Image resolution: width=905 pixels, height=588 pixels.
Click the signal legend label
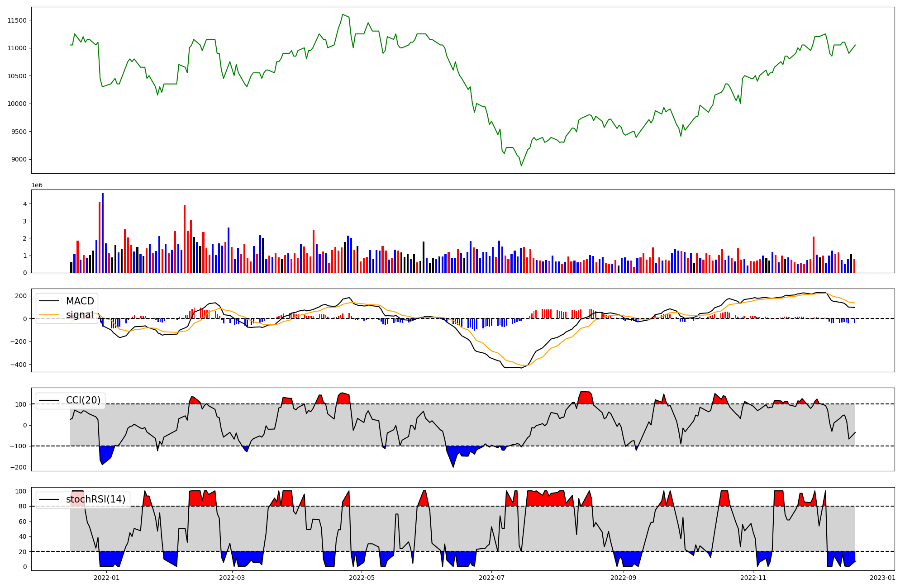click(80, 315)
